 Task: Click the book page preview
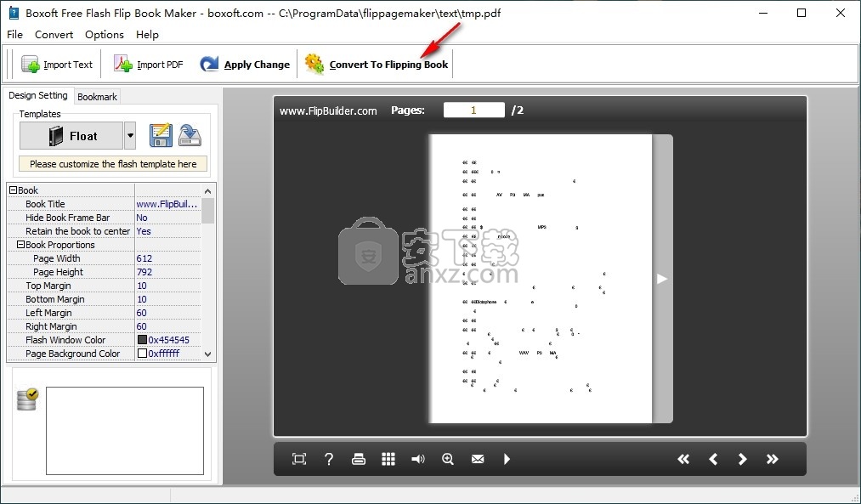pos(541,279)
